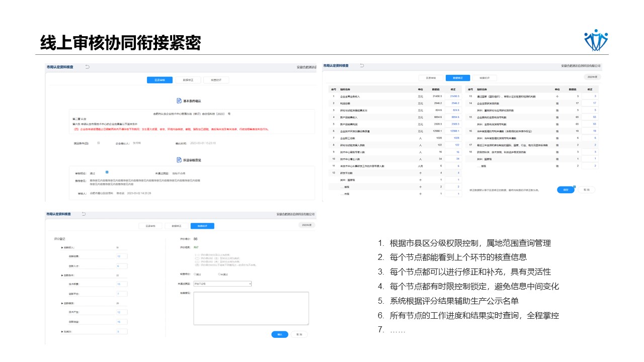Click the 取消 button next to 保存

586,190
